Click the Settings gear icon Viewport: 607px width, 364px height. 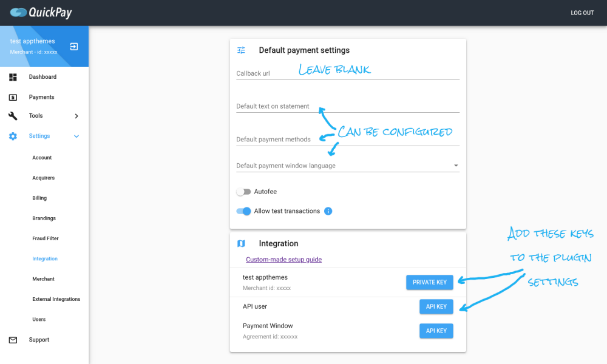click(13, 136)
